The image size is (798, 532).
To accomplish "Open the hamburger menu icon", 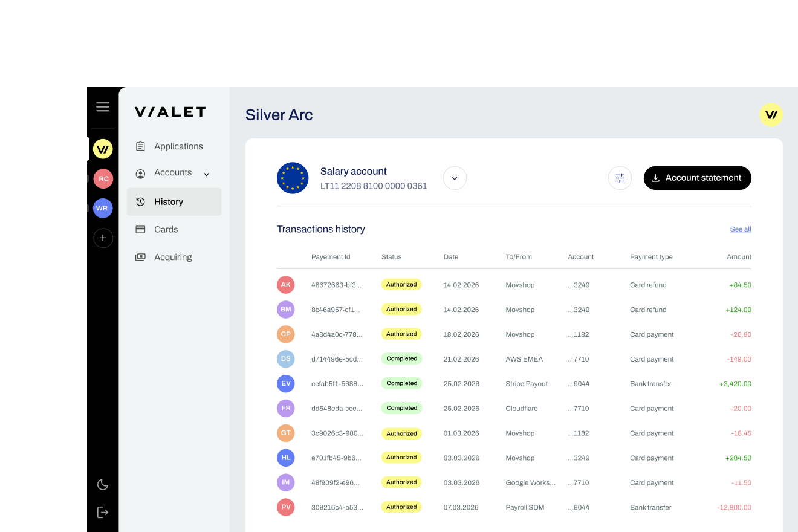I will (103, 107).
